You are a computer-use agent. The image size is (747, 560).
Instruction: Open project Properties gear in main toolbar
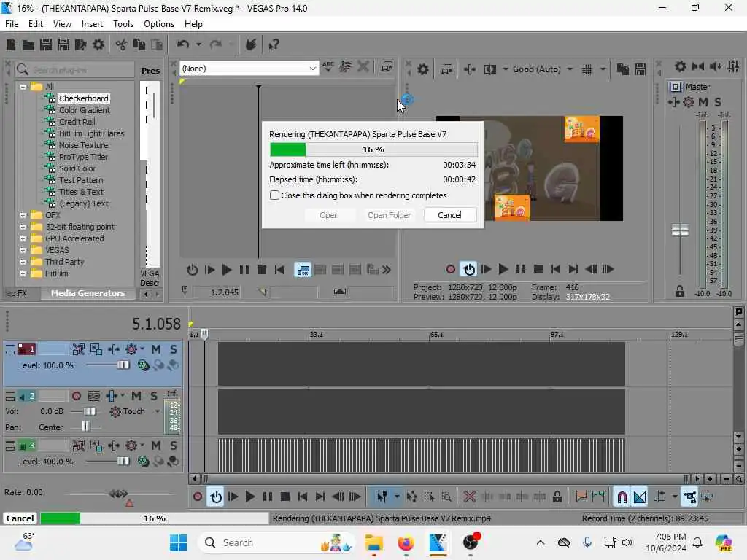point(98,44)
